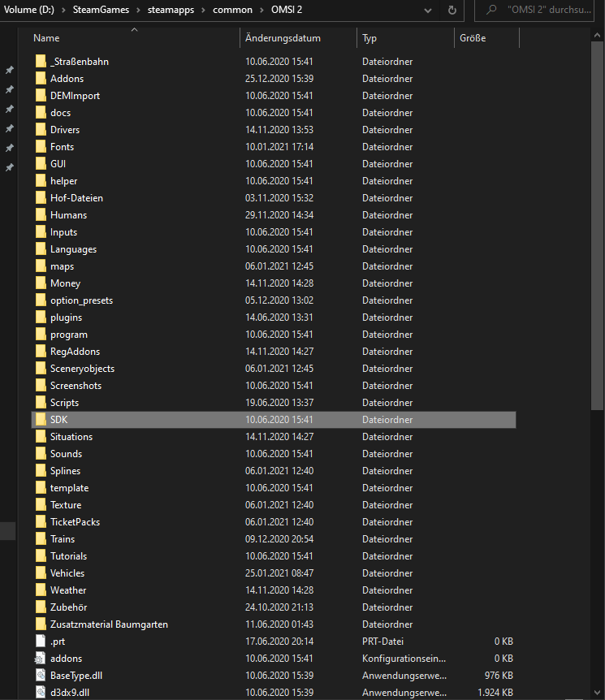
Task: Select the d3dx9.dll file icon
Action: click(x=41, y=692)
